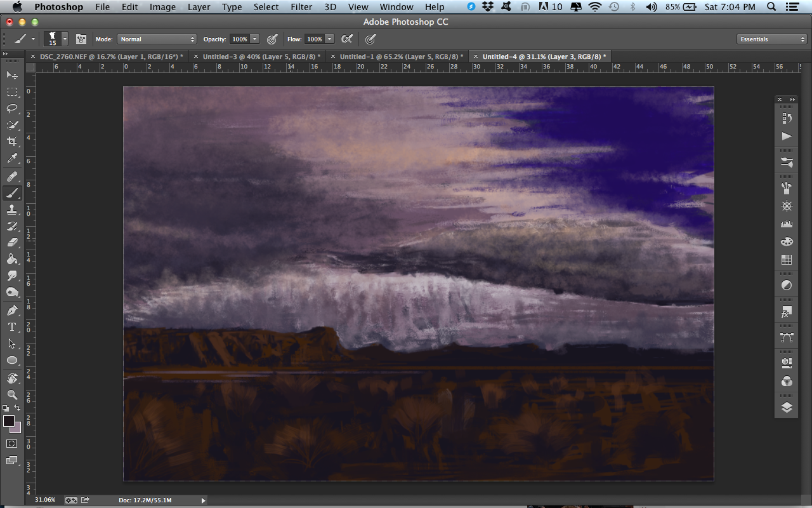Switch to the Untitled-3 document tab
The image size is (812, 508).
[x=261, y=57]
